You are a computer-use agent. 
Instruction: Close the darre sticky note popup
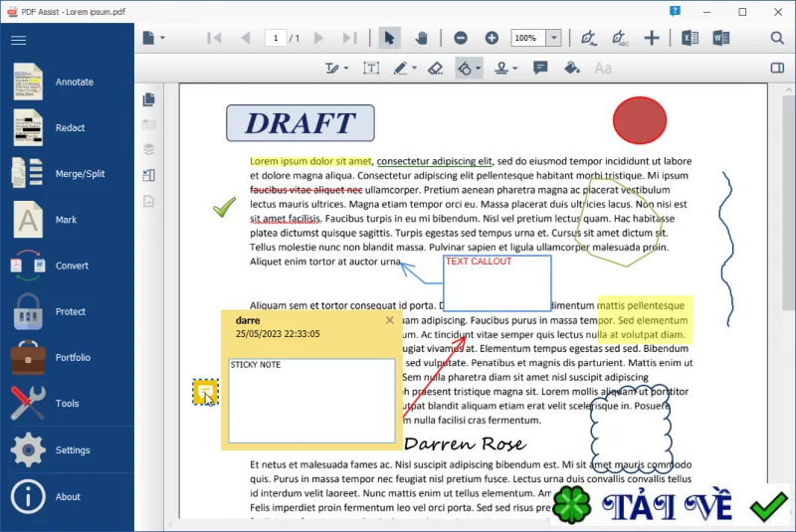(389, 320)
